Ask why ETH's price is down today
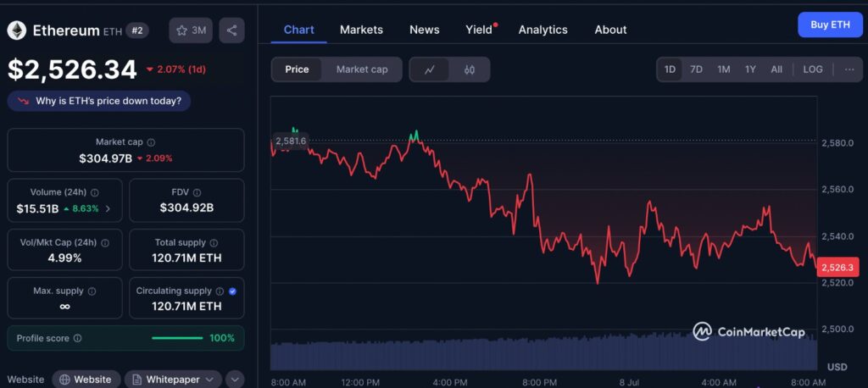 [x=99, y=102]
